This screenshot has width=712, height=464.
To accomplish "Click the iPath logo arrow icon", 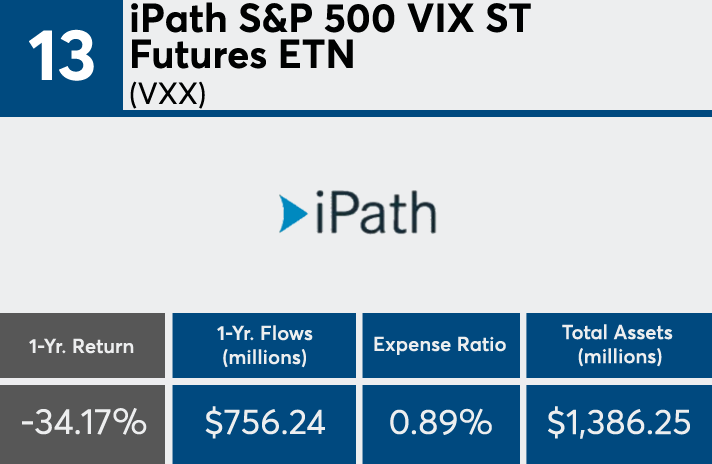I will pos(292,213).
